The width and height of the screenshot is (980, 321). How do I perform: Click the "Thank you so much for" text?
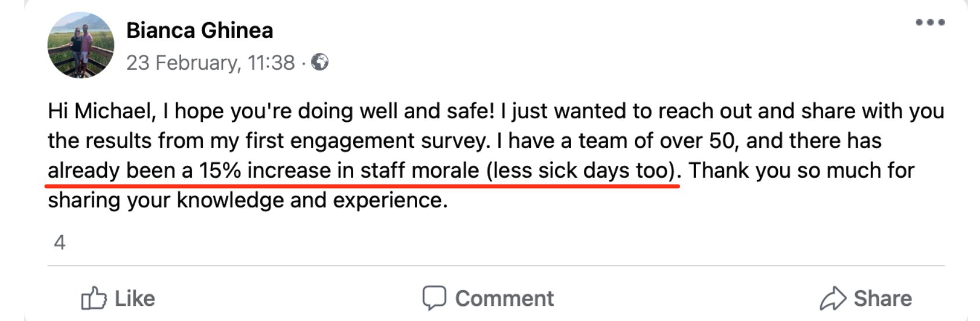coord(802,171)
